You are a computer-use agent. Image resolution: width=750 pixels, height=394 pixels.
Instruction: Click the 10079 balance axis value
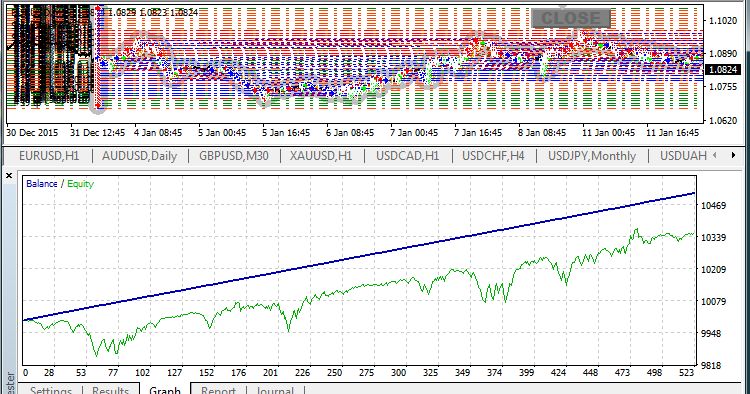713,301
